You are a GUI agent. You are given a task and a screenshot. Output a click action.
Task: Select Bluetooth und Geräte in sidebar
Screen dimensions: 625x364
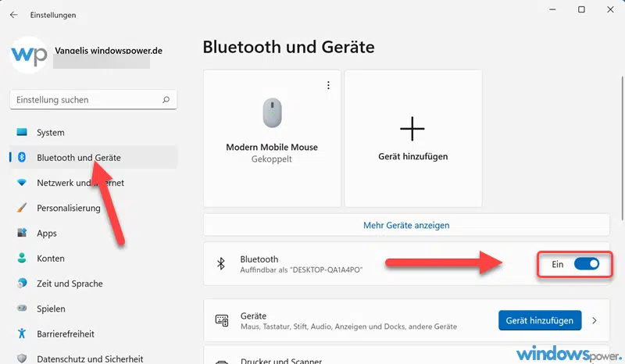[x=93, y=158]
